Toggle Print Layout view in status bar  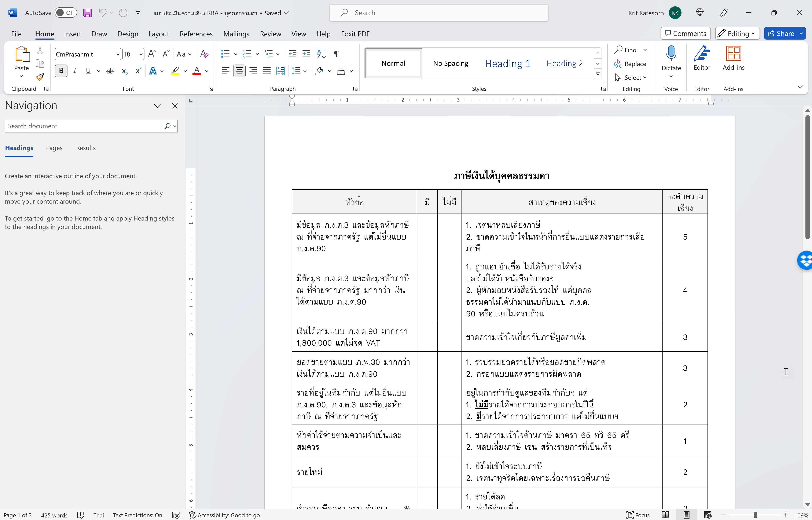pyautogui.click(x=686, y=514)
